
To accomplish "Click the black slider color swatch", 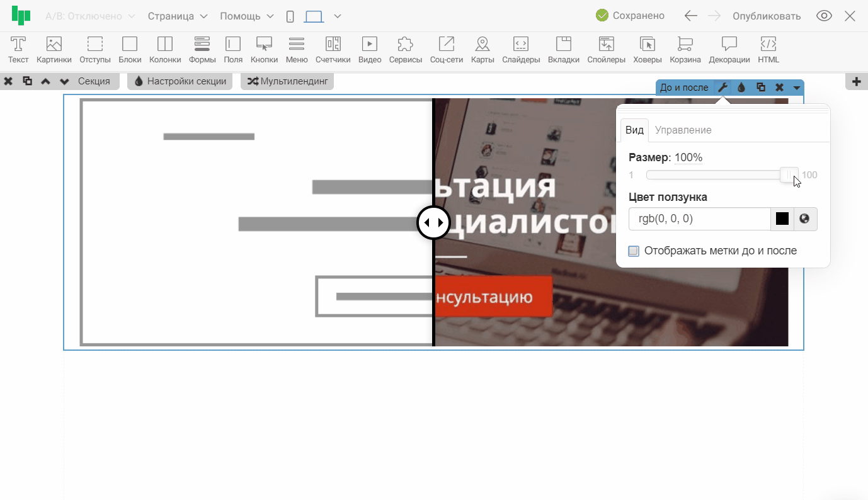I will click(x=782, y=219).
